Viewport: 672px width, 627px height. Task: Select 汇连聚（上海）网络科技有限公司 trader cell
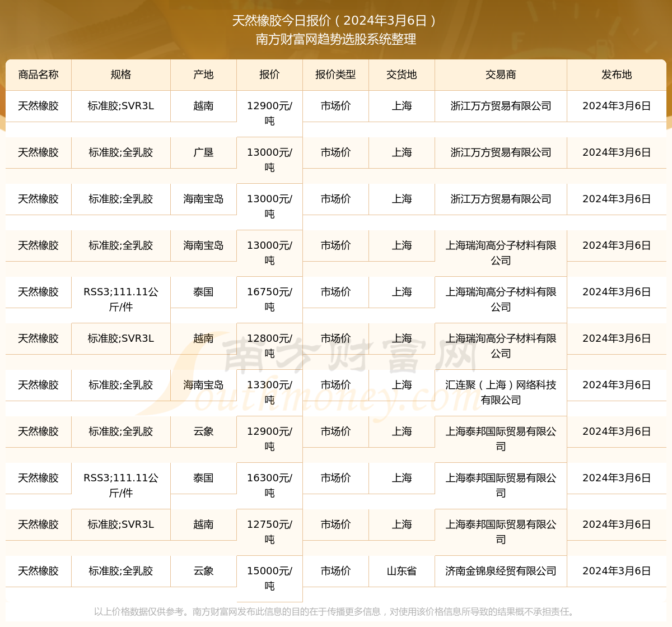pyautogui.click(x=501, y=392)
